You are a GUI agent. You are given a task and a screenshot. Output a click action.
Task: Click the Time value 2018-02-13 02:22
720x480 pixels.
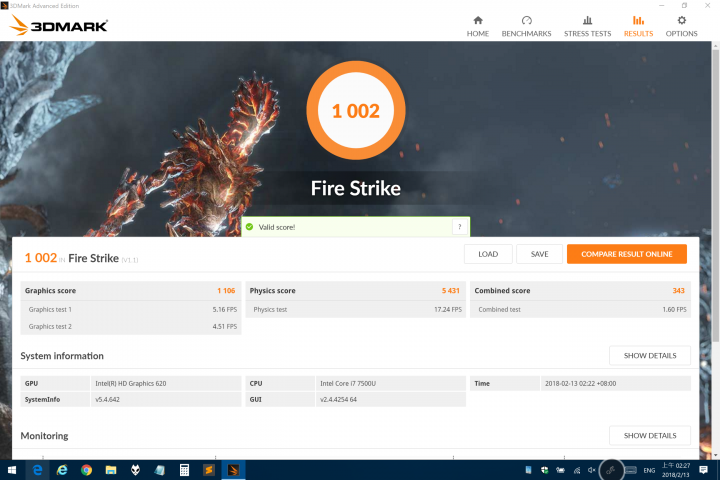[x=580, y=384]
